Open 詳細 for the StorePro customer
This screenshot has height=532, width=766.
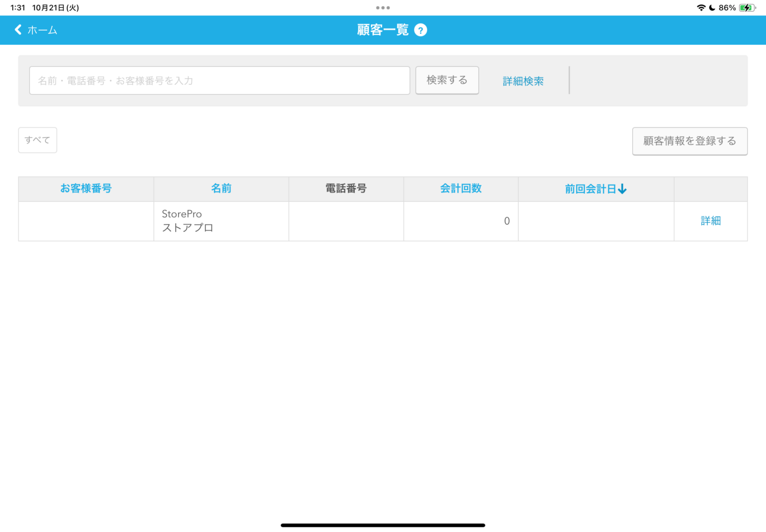pos(710,221)
